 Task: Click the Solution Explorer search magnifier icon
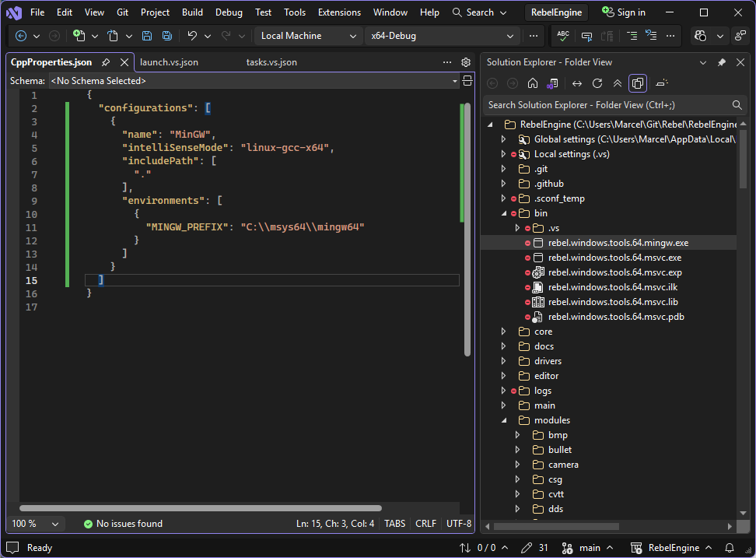tap(737, 104)
